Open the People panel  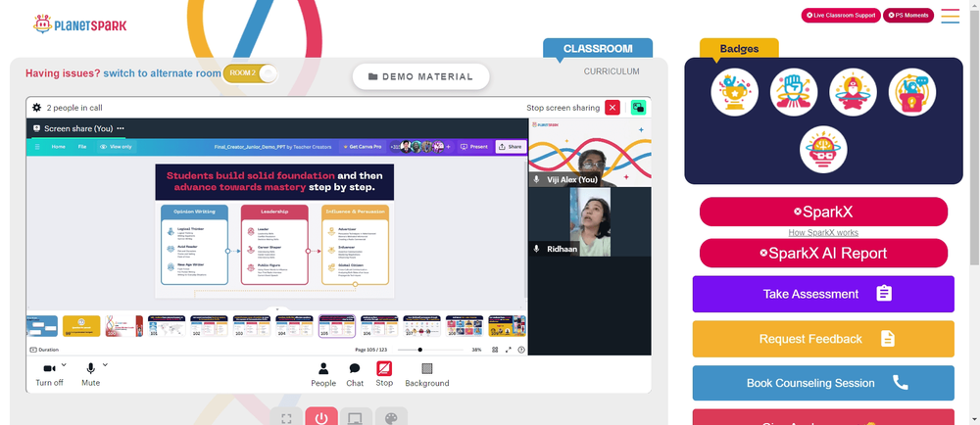point(323,374)
